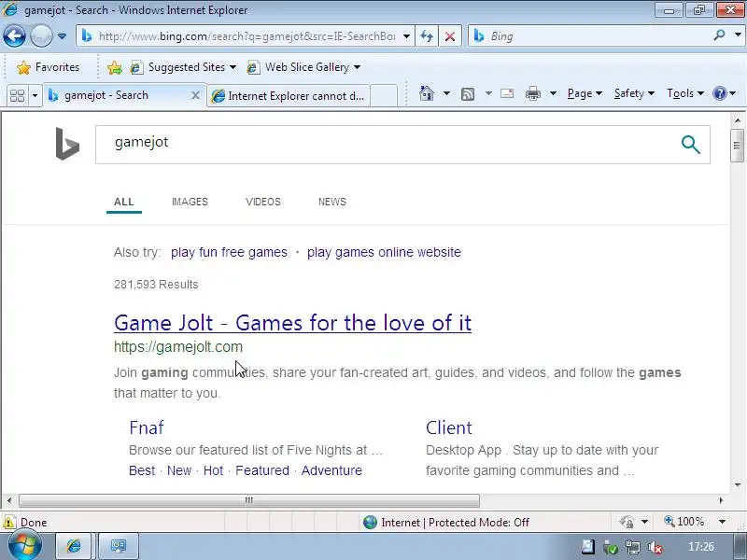Expand the address bar autocomplete dropdown
Viewport: 747px width, 560px height.
pyautogui.click(x=406, y=36)
